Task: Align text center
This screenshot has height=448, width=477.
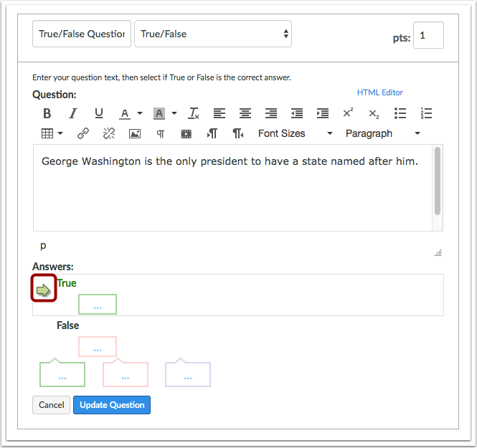Action: point(245,114)
